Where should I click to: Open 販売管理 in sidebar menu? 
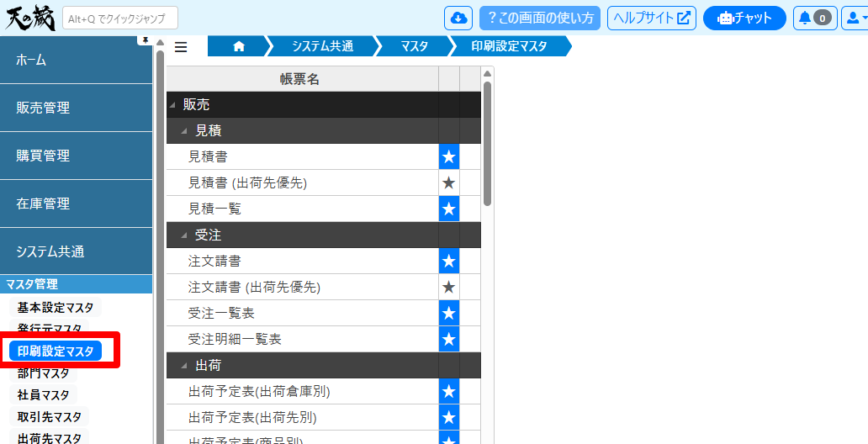pyautogui.click(x=76, y=108)
